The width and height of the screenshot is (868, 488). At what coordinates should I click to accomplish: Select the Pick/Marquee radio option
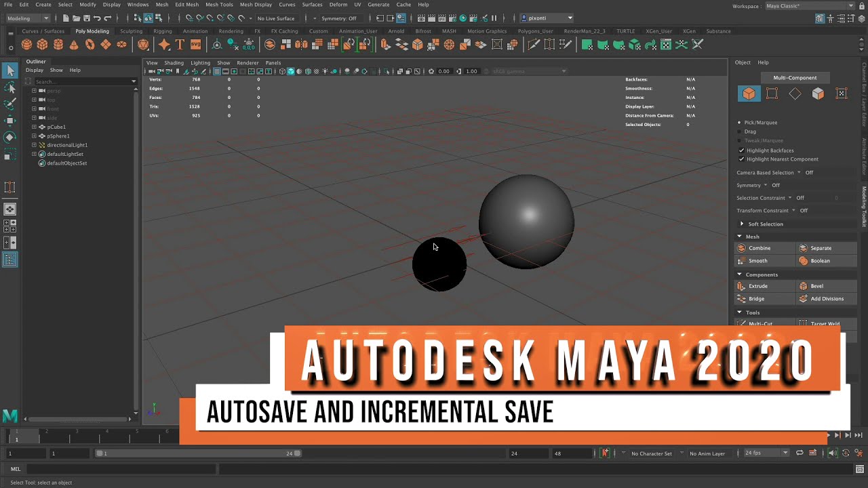740,123
